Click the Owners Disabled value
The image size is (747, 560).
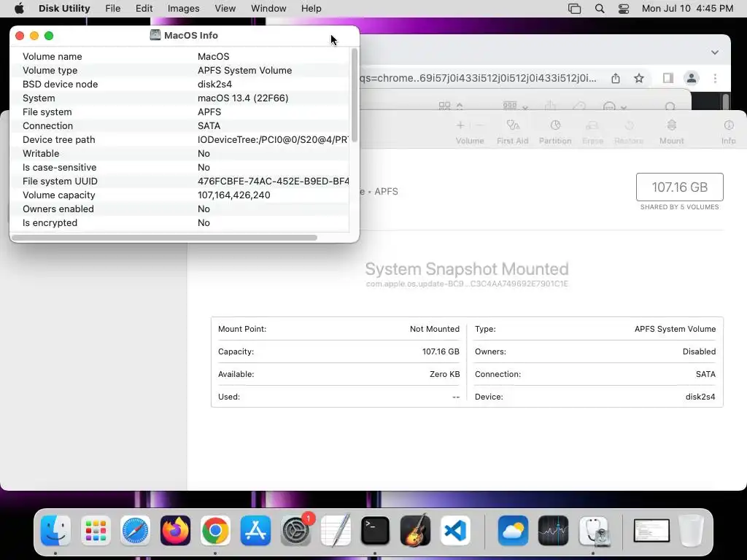coord(699,351)
